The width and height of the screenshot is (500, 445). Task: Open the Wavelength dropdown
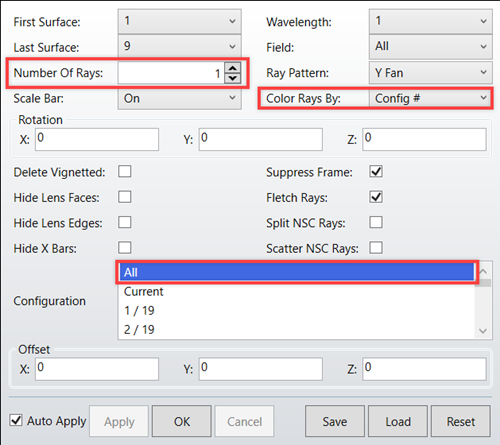tap(431, 21)
